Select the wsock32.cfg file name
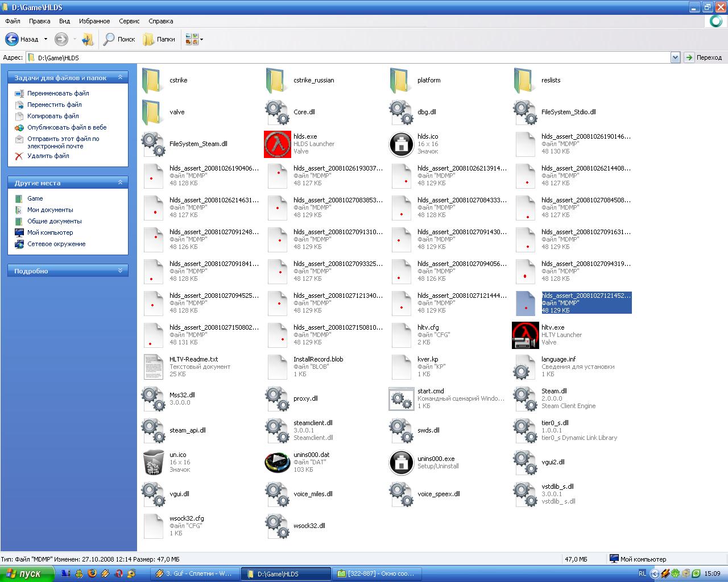 tap(187, 518)
